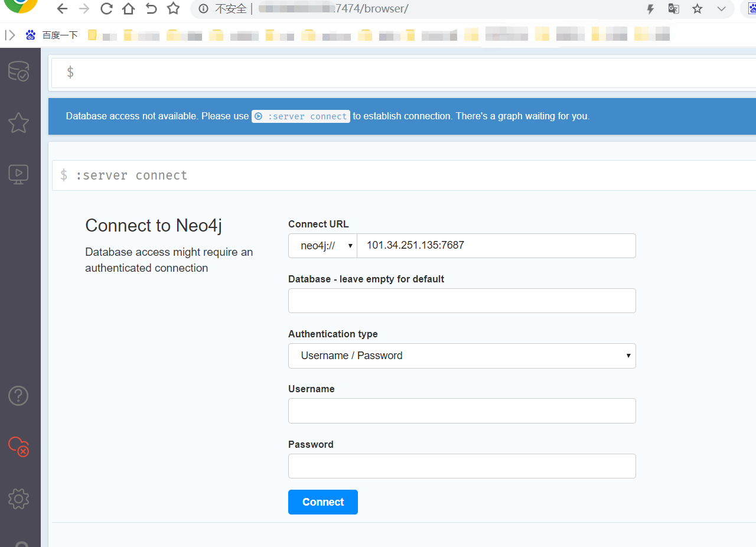
Task: Open the neo4j:// protocol scheme dropdown
Action: pyautogui.click(x=322, y=246)
